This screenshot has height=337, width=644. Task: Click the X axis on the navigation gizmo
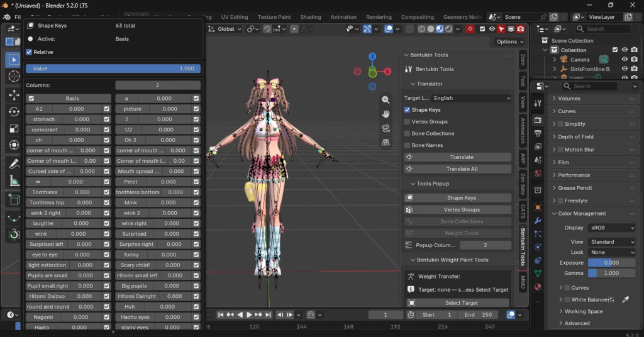click(x=387, y=72)
